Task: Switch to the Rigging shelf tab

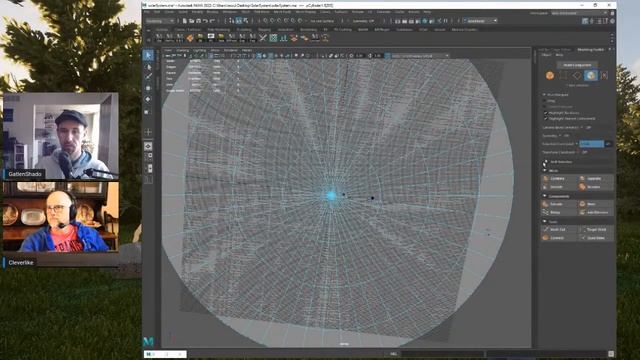Action: 264,29
